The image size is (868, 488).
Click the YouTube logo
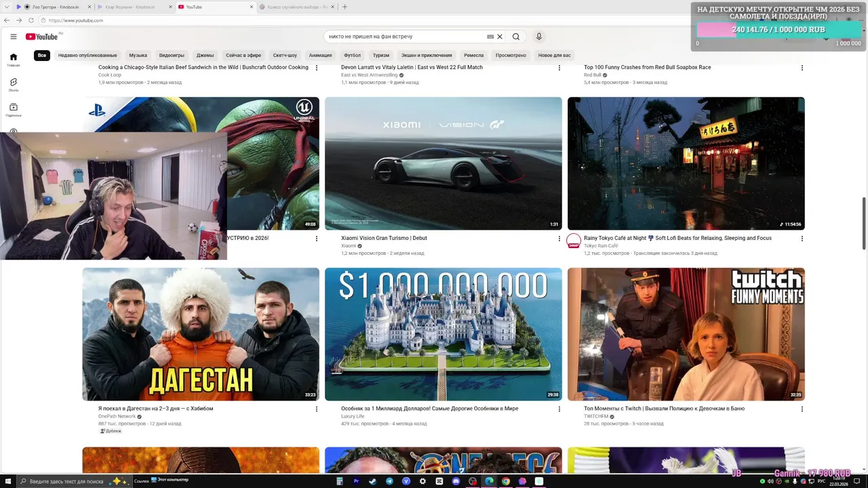pyautogui.click(x=42, y=37)
